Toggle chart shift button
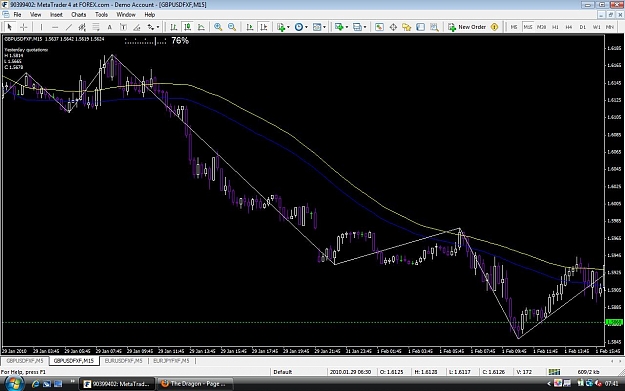The image size is (625, 391). (x=263, y=27)
